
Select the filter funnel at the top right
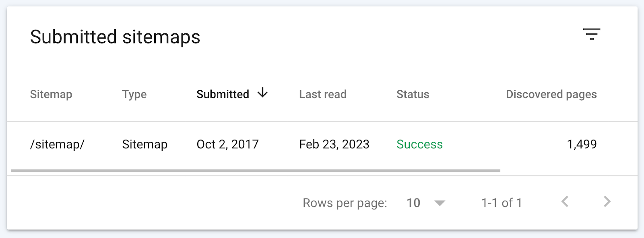click(x=592, y=35)
